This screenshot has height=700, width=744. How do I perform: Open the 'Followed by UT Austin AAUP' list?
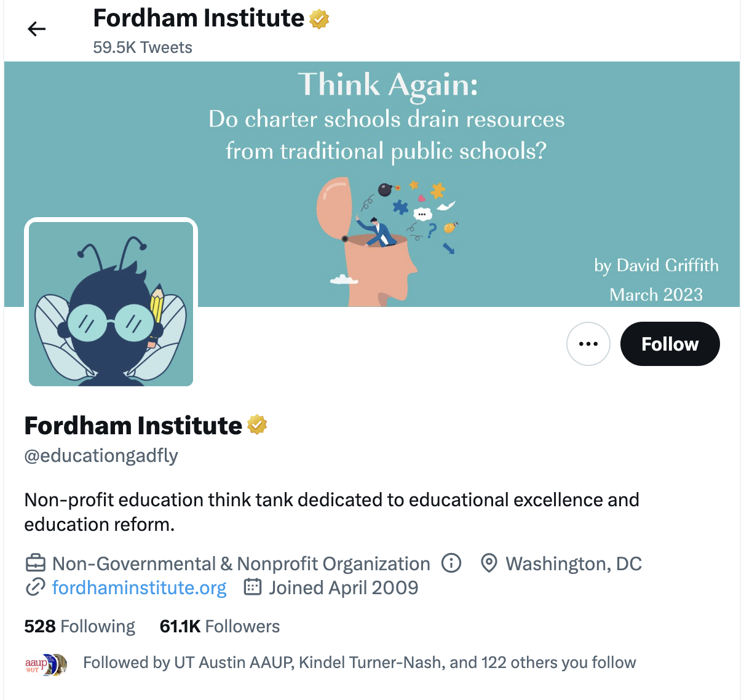point(359,662)
